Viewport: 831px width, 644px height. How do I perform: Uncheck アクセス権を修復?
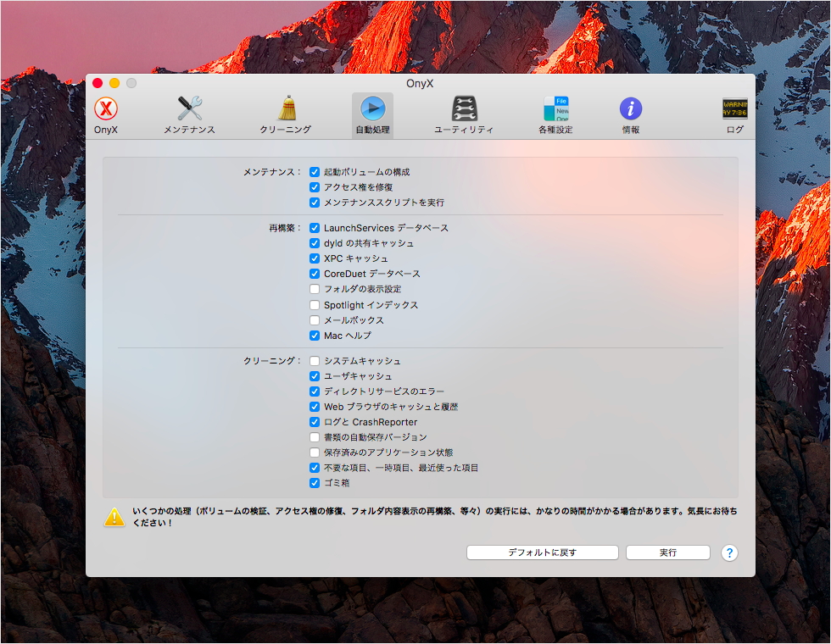pos(315,187)
